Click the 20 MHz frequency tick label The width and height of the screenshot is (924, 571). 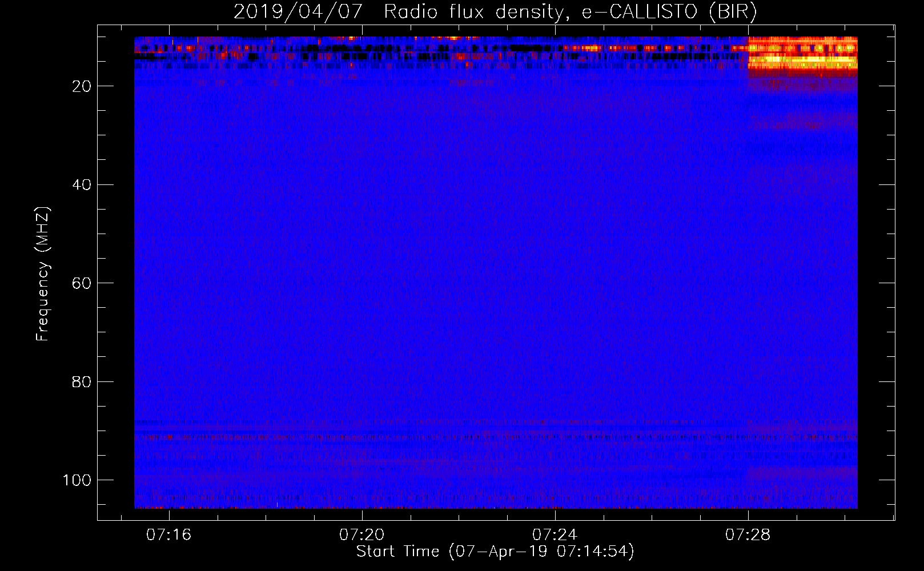point(82,86)
